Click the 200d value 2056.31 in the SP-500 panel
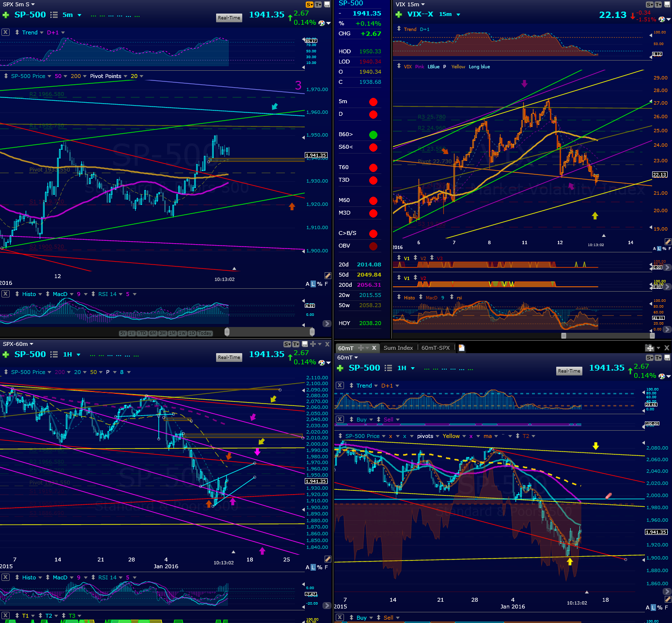 369,285
